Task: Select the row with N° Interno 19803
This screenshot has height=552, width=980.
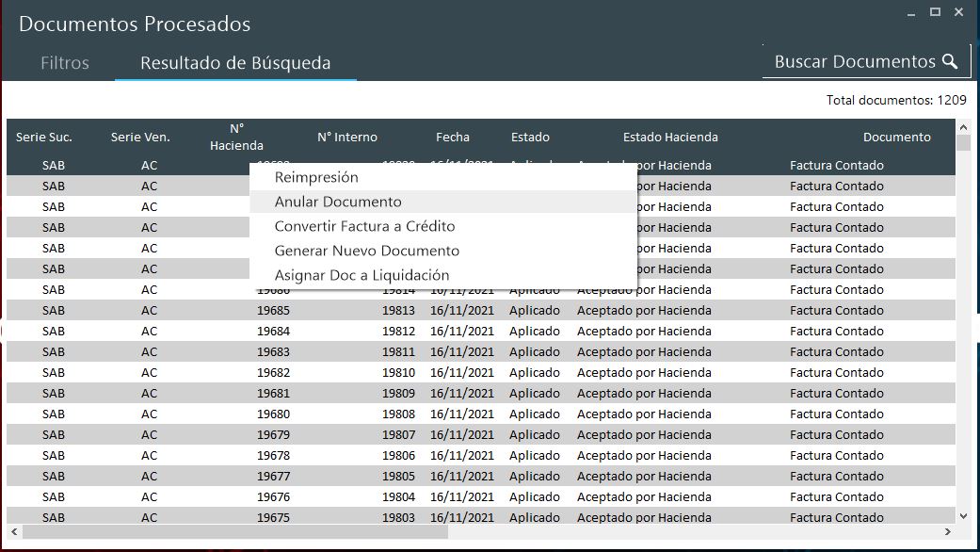Action: click(x=398, y=517)
